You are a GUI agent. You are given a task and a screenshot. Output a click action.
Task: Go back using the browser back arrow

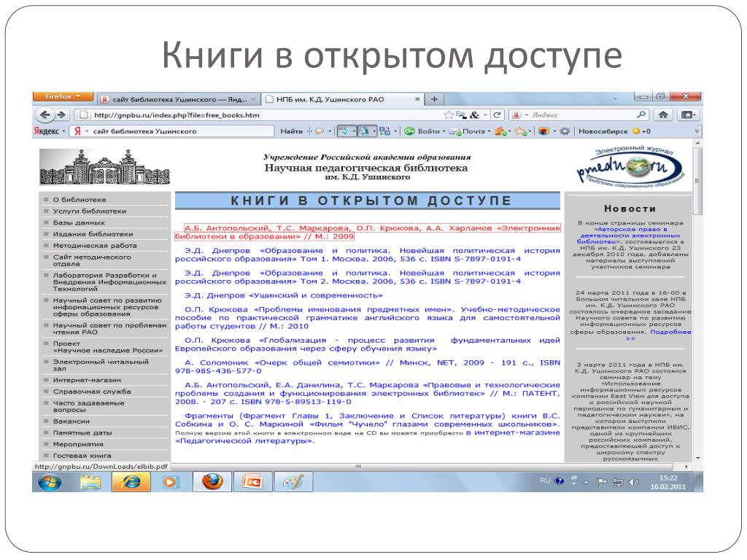[44, 114]
